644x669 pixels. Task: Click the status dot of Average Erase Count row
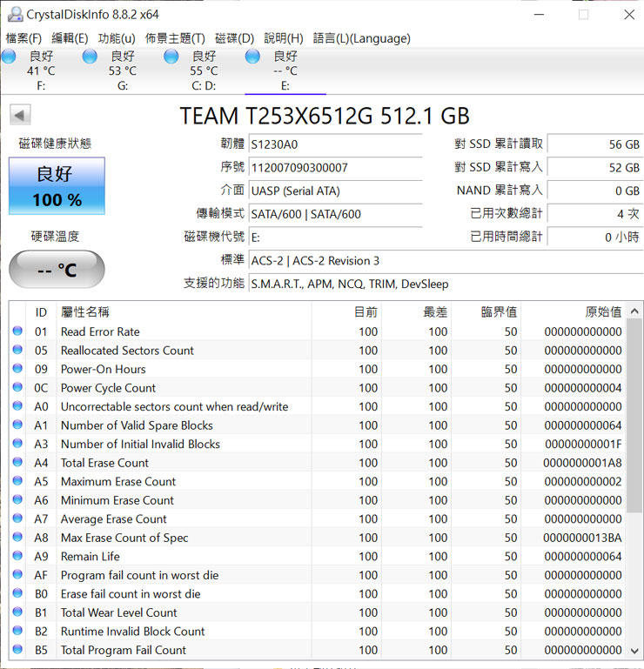(x=17, y=518)
